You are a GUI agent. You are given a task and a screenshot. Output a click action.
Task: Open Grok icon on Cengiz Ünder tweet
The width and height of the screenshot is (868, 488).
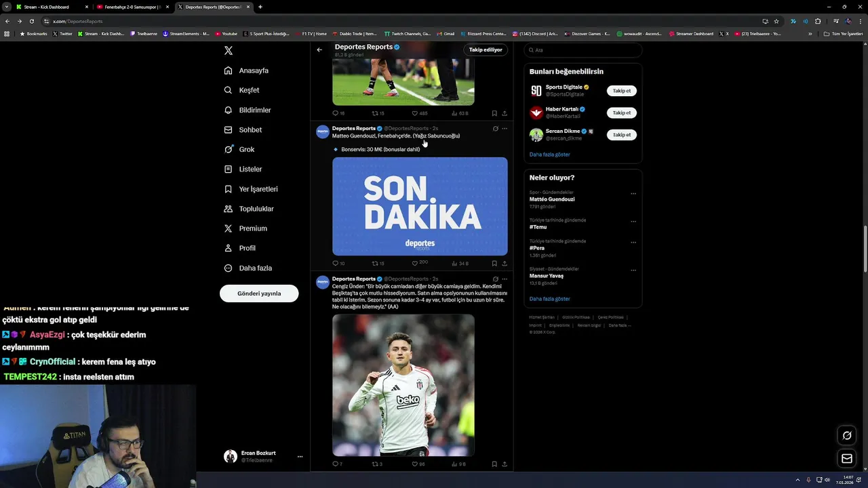coord(495,279)
